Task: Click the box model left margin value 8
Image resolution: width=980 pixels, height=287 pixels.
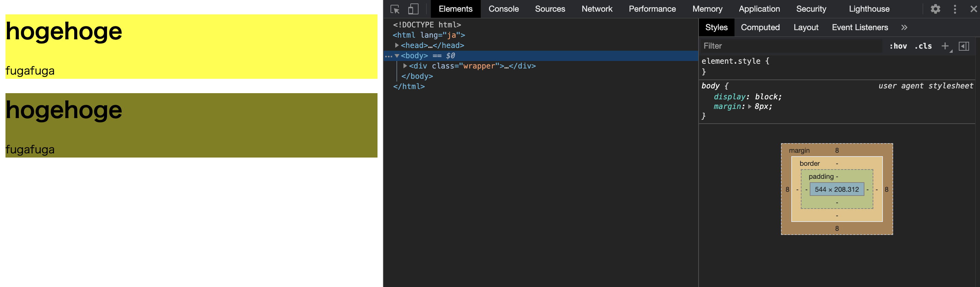Action: coord(787,189)
